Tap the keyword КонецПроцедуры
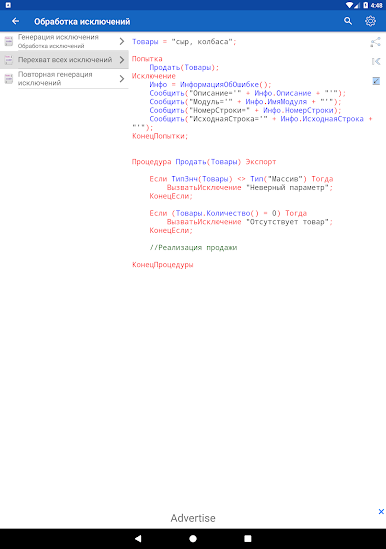The image size is (386, 549). click(x=163, y=265)
